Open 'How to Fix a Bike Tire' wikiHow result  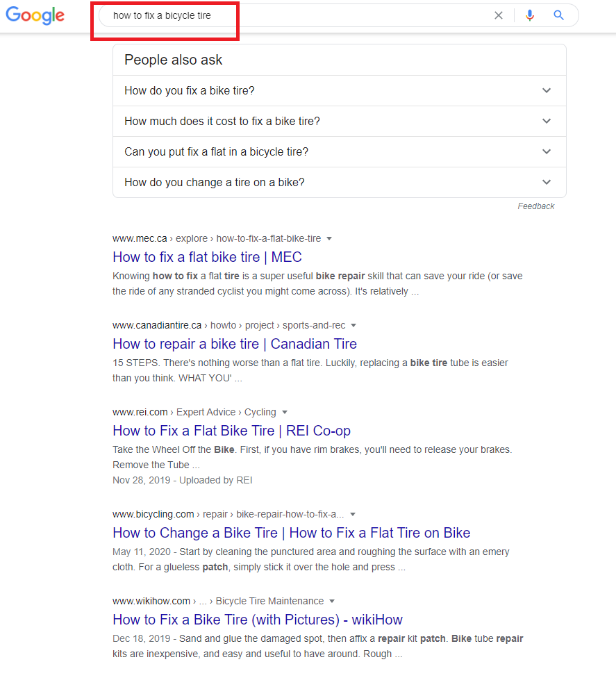coord(258,620)
